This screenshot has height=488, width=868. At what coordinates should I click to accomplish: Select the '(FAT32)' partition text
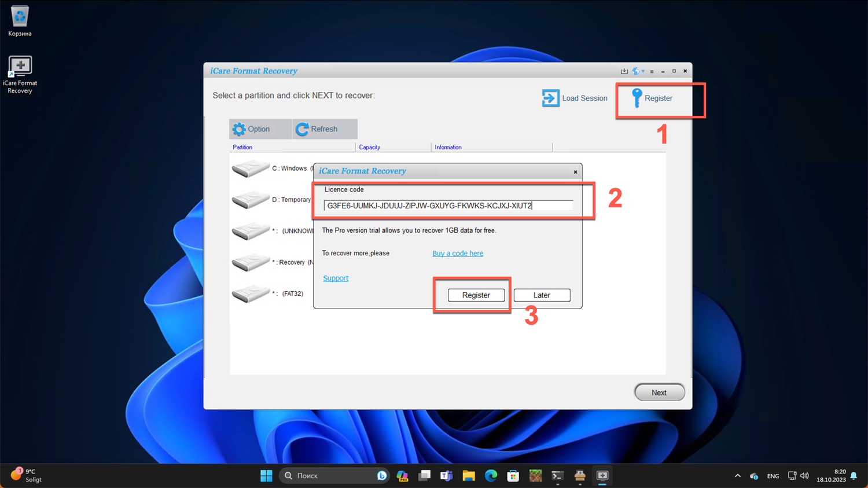pyautogui.click(x=293, y=293)
